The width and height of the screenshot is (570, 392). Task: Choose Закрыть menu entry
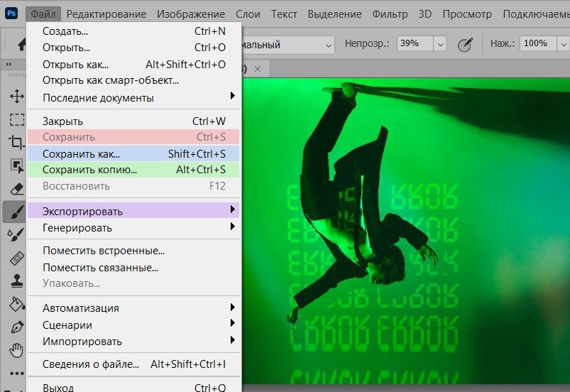(133, 121)
